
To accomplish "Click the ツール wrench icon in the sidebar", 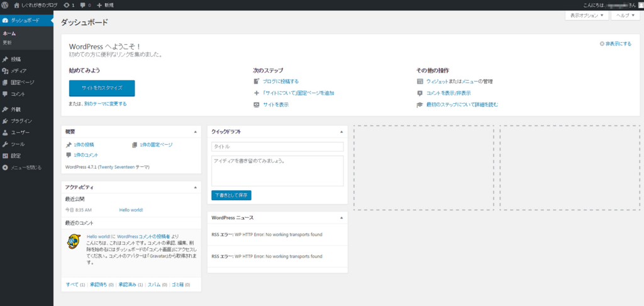I will (5, 144).
